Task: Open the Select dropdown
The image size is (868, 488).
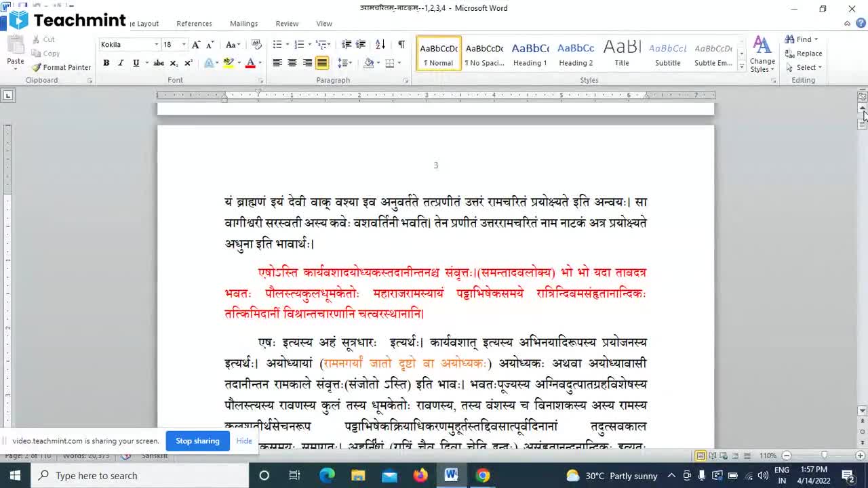Action: click(804, 67)
